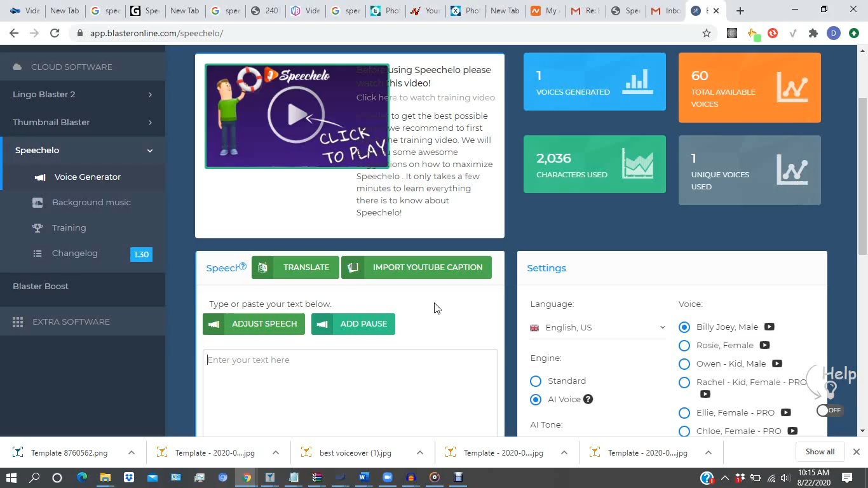Click the Changelog 1.30 version badge
This screenshot has width=868, height=488.
141,254
